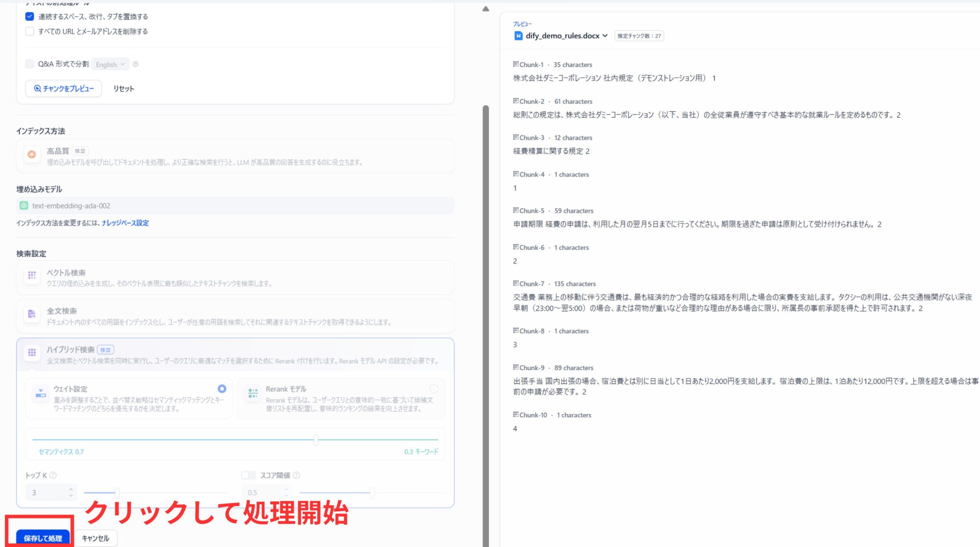The image size is (980, 547).
Task: Click the 推定チャンク数: 27 badge
Action: (639, 36)
